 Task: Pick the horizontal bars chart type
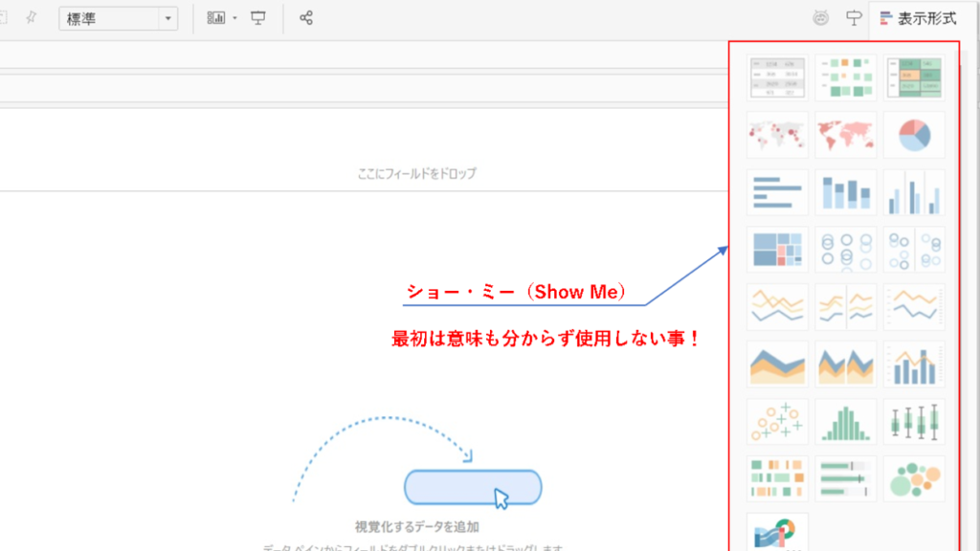[777, 192]
